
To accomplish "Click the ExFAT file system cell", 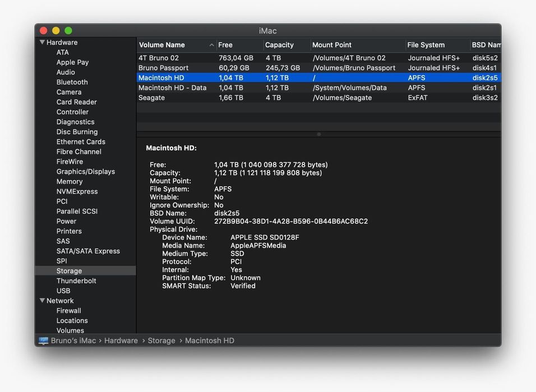I will tap(417, 97).
